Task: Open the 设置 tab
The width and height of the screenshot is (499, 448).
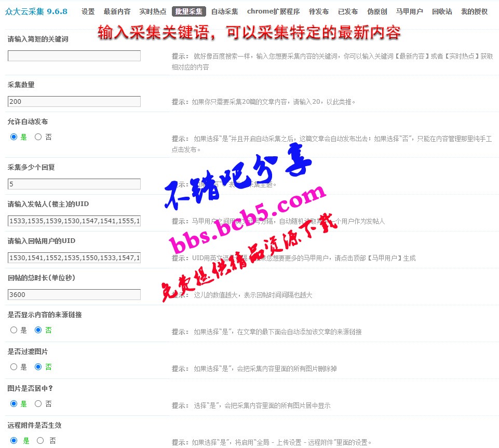Action: tap(88, 11)
